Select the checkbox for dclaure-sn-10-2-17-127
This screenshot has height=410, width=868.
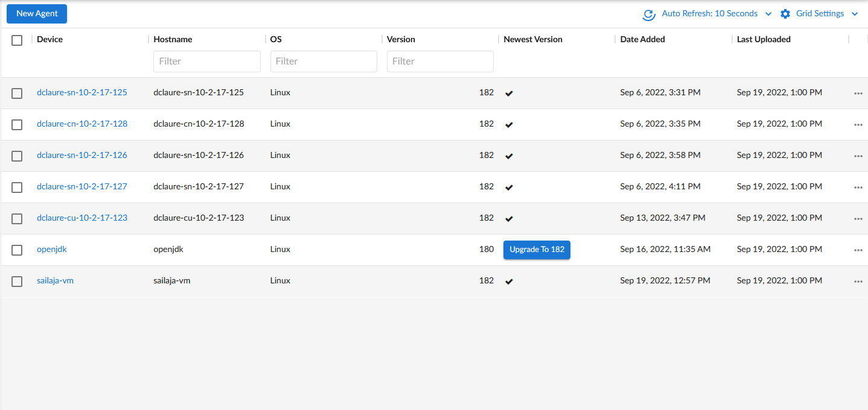click(17, 188)
